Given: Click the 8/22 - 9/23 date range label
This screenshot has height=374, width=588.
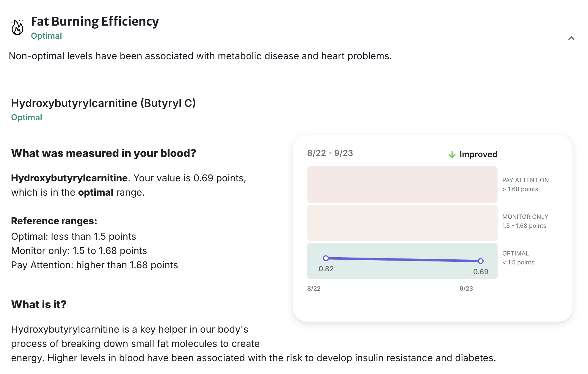Looking at the screenshot, I should tap(330, 153).
